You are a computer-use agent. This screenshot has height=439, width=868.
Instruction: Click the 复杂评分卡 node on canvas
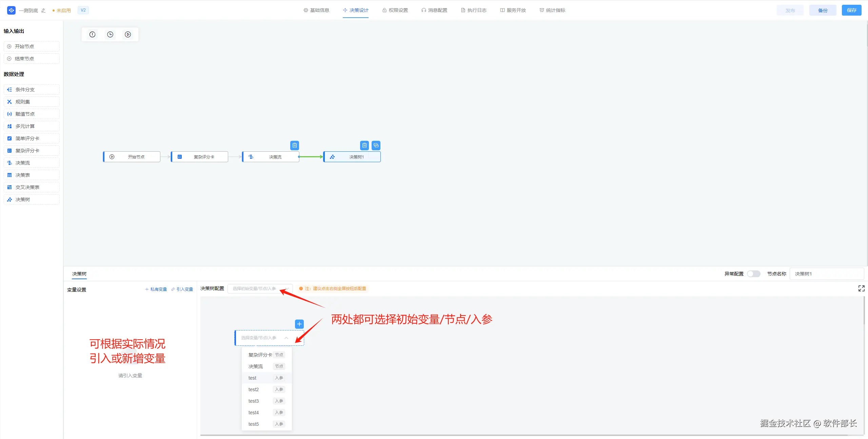tap(200, 157)
